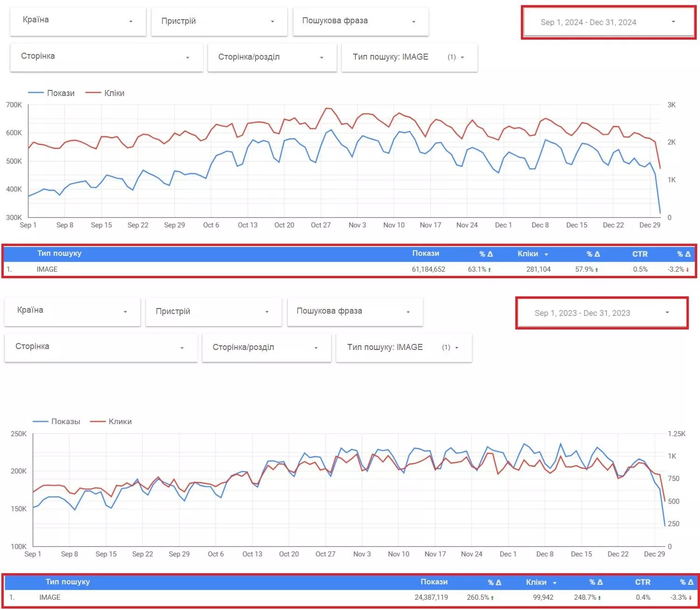The image size is (700, 610).
Task: Sort by Покази header in the 2023 table
Action: (434, 582)
